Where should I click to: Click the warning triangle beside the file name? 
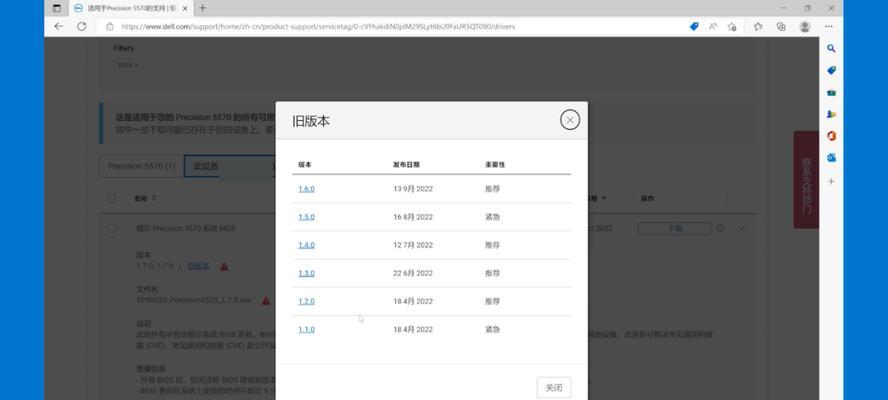point(266,300)
